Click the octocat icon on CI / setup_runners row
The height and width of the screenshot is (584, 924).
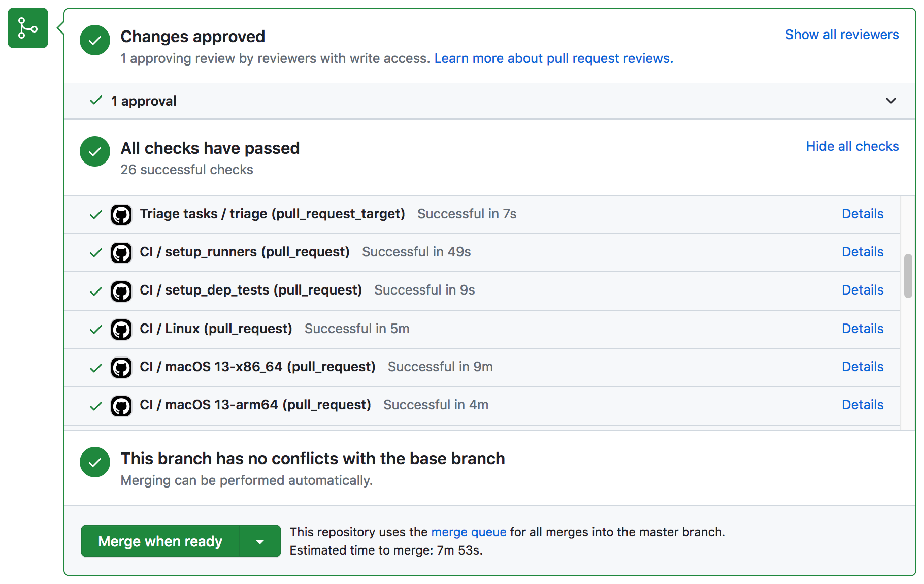(x=121, y=252)
